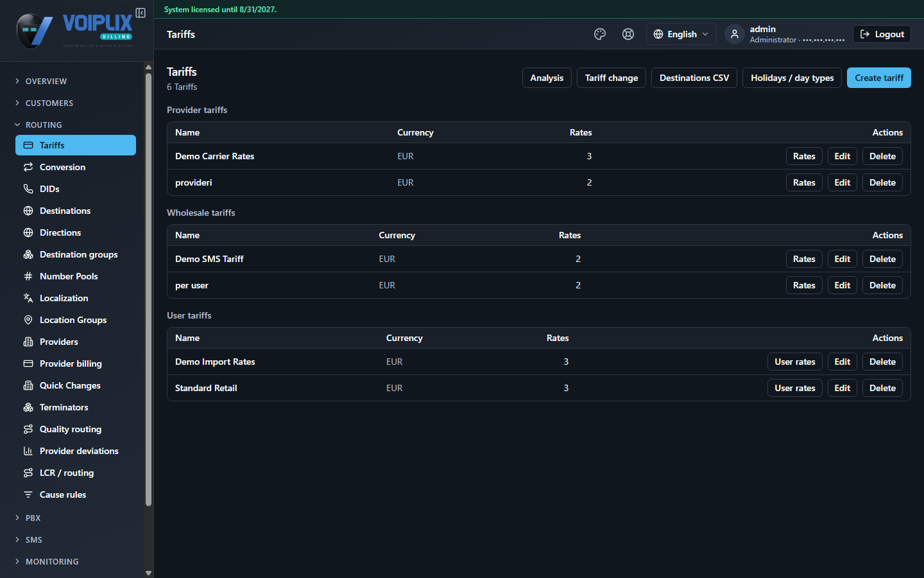Image resolution: width=924 pixels, height=578 pixels.
Task: Click the Provider deviations chart icon
Action: pos(28,451)
